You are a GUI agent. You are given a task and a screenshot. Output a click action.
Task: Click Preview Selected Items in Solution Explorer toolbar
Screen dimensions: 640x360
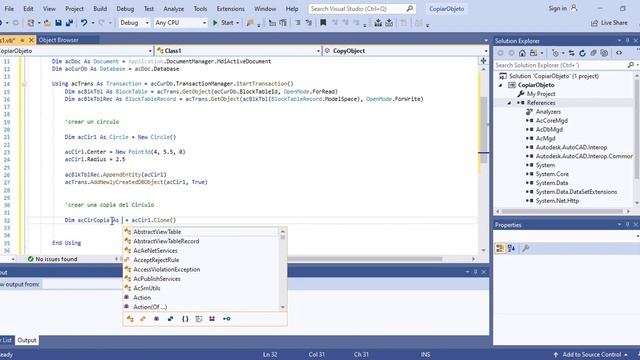[619, 53]
